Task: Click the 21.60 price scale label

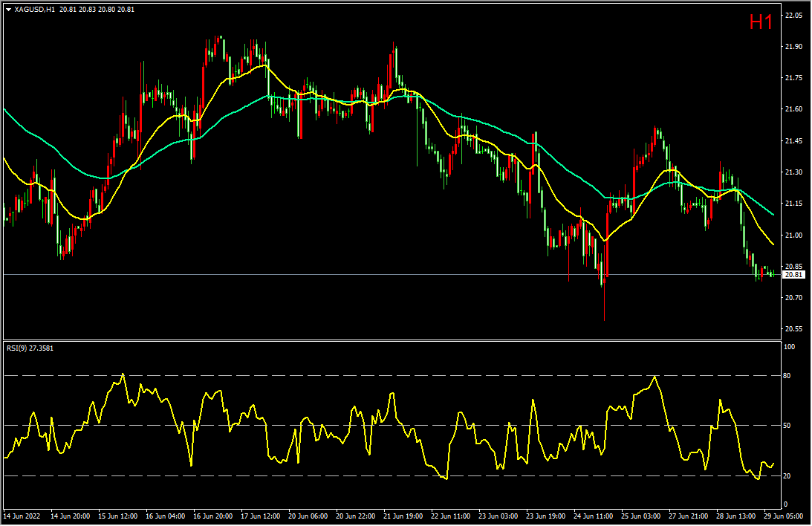Action: coord(794,109)
